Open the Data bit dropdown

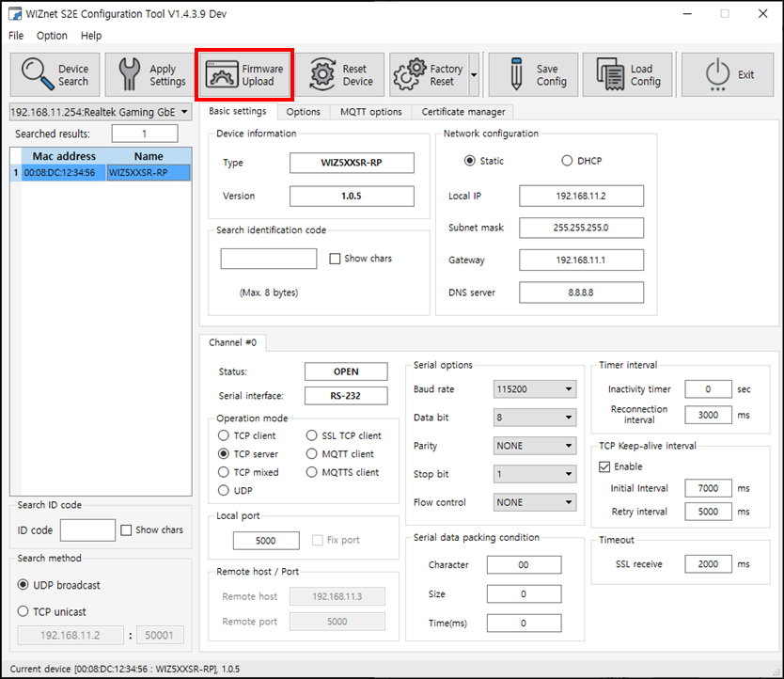point(535,418)
